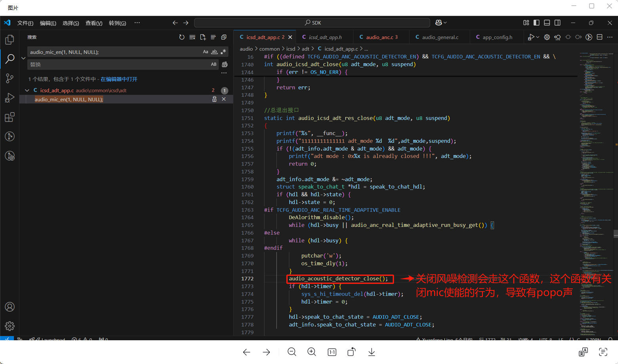Open the Run and Debug view
This screenshot has width=618, height=364.
click(x=10, y=97)
